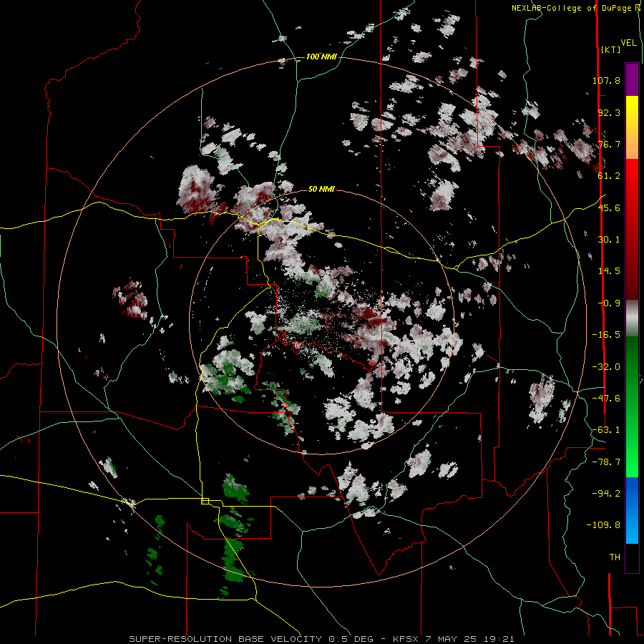Viewport: 644px width, 644px height.
Task: Click the 92.3 velocity scale value
Action: [x=609, y=112]
